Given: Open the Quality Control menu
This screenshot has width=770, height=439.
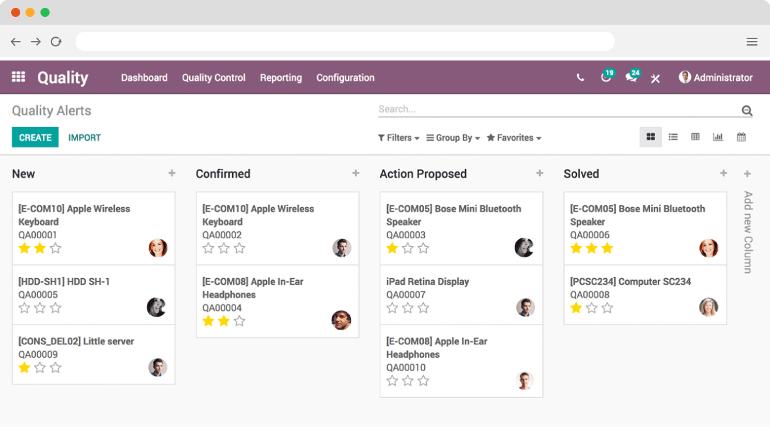Looking at the screenshot, I should (214, 78).
